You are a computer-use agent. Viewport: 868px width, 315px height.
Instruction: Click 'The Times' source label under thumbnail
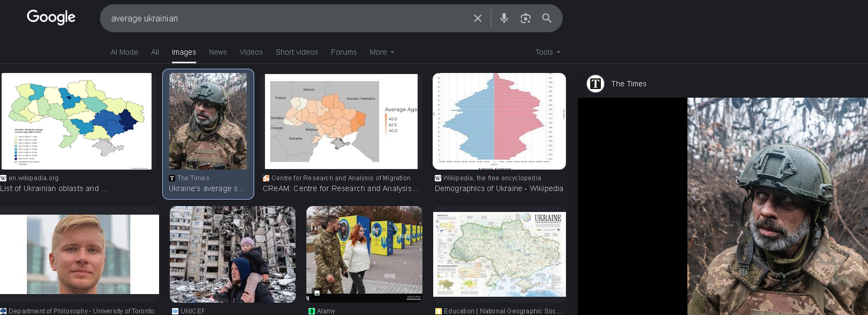click(x=193, y=178)
